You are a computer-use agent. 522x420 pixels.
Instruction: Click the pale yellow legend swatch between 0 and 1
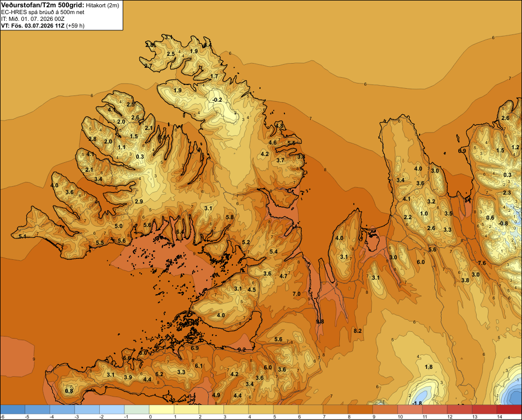161,409
